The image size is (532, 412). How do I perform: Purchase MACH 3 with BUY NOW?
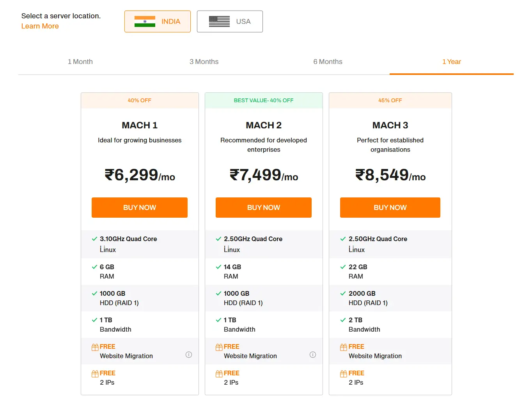point(390,208)
